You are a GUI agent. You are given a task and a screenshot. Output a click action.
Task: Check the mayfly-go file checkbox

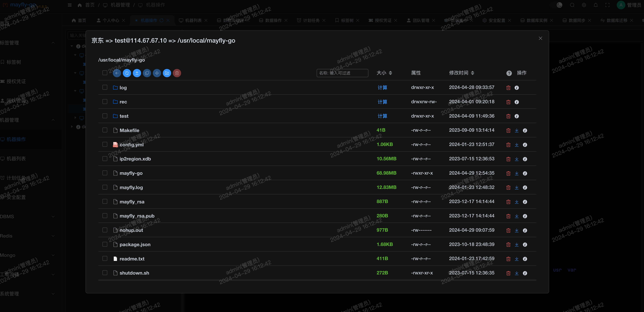pyautogui.click(x=105, y=173)
